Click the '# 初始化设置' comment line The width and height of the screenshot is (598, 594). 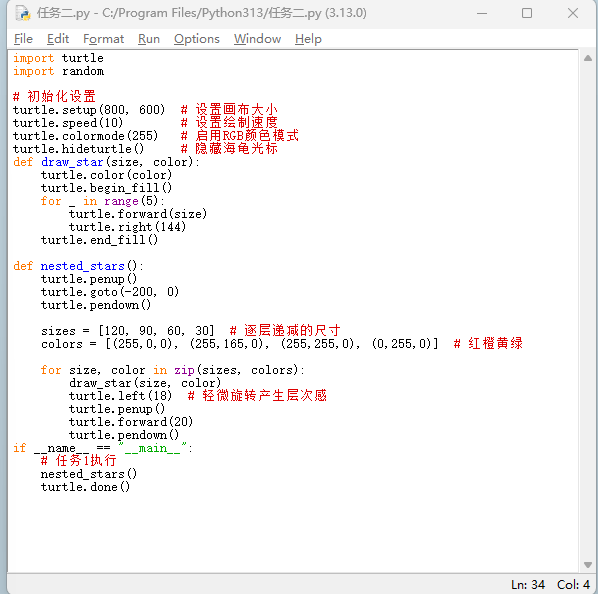pos(54,96)
